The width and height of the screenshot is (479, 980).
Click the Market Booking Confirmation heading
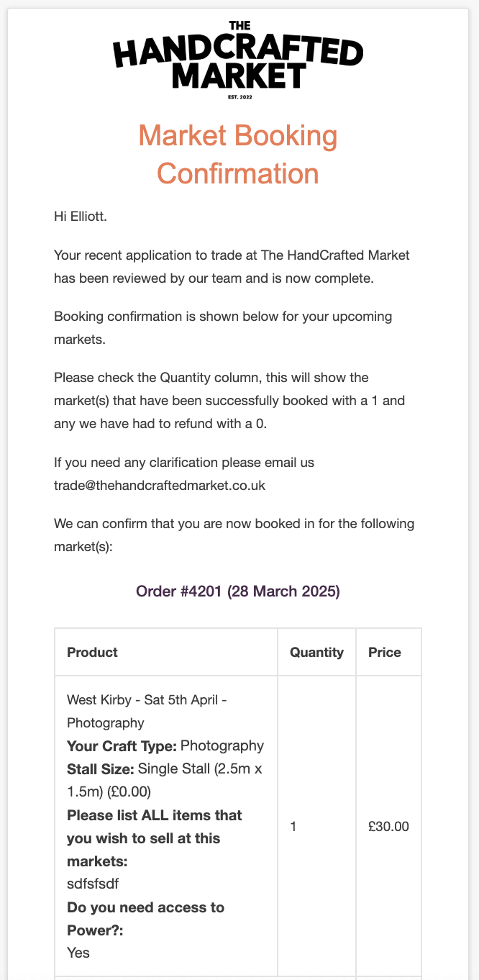(238, 155)
